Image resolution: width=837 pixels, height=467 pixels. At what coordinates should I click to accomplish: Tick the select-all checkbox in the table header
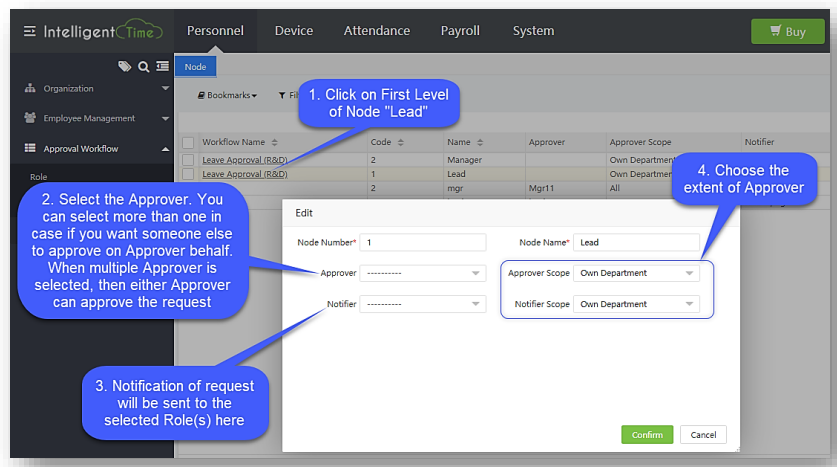pos(188,143)
